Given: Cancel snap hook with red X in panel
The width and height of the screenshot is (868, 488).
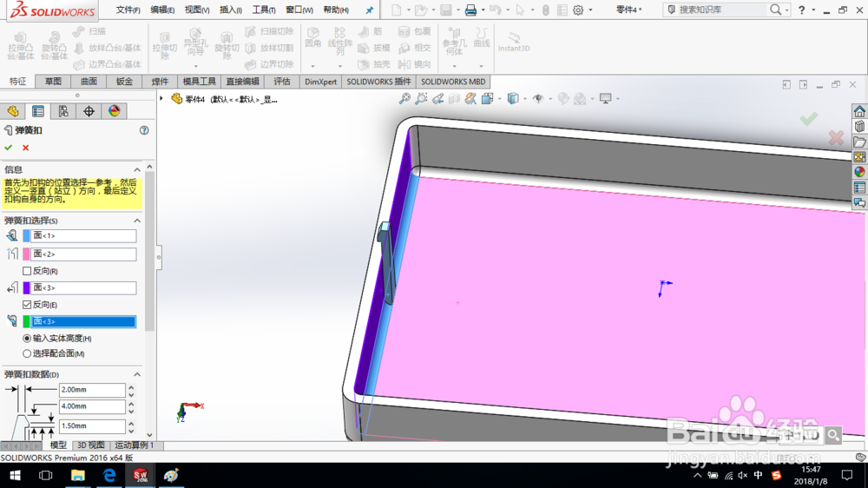Looking at the screenshot, I should point(25,148).
